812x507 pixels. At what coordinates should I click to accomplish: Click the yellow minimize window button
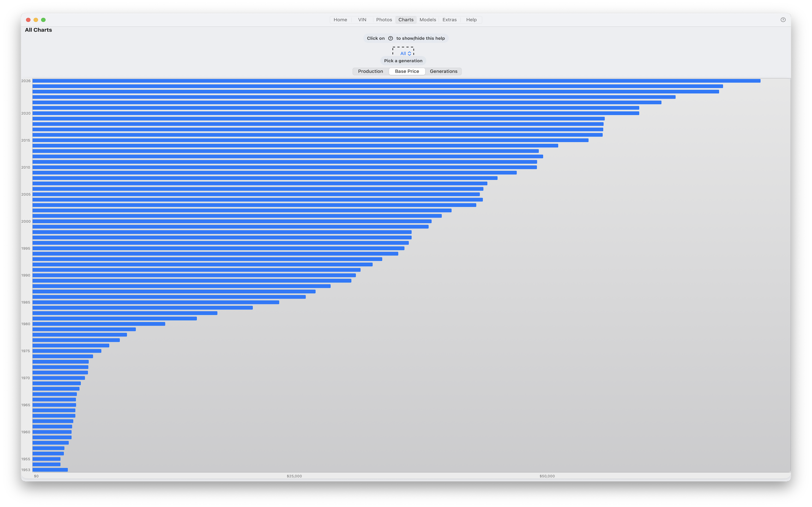tap(36, 20)
